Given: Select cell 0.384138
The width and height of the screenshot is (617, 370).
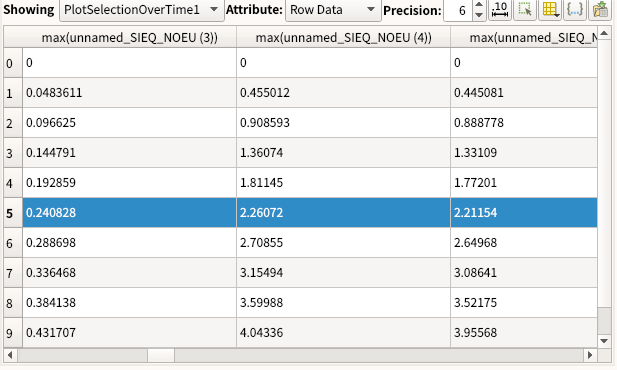Looking at the screenshot, I should (129, 303).
